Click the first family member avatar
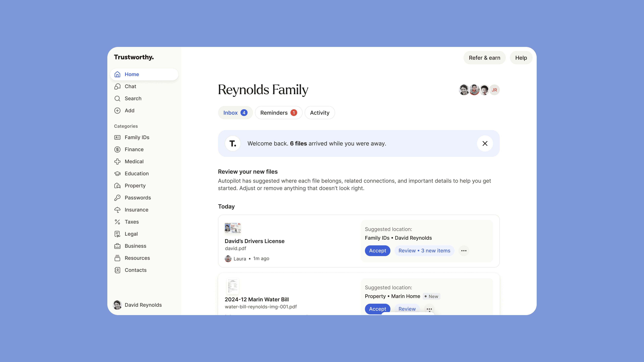644x362 pixels. (464, 90)
